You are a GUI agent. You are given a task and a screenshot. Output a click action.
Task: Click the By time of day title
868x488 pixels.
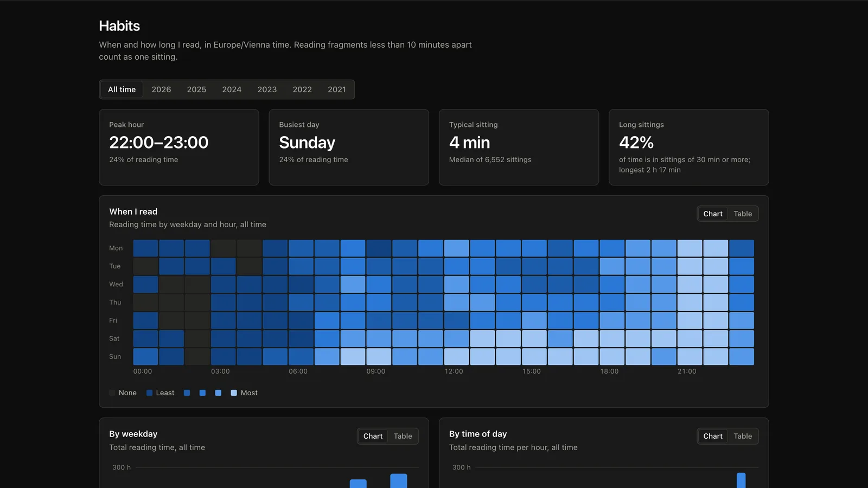pyautogui.click(x=478, y=434)
